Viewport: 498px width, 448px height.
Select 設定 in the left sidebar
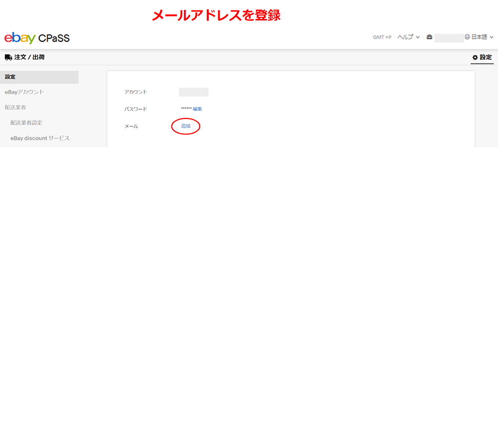click(x=39, y=77)
